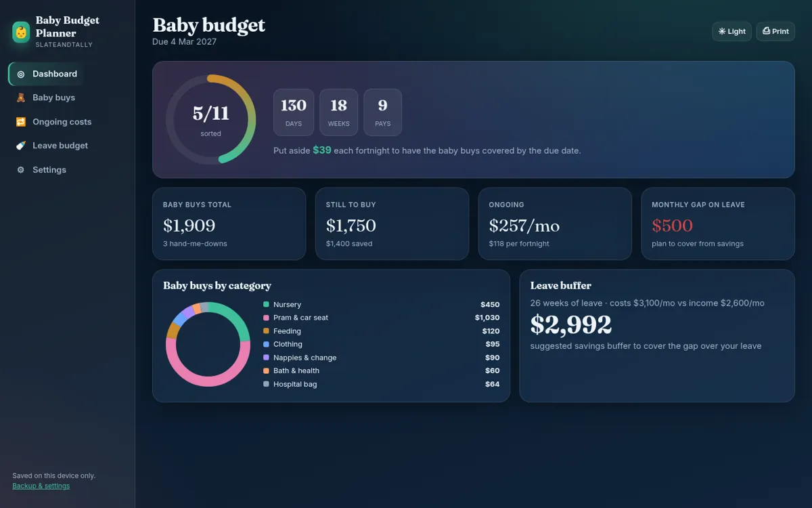
Task: Click the blue Clothing legend swatch
Action: pos(266,344)
